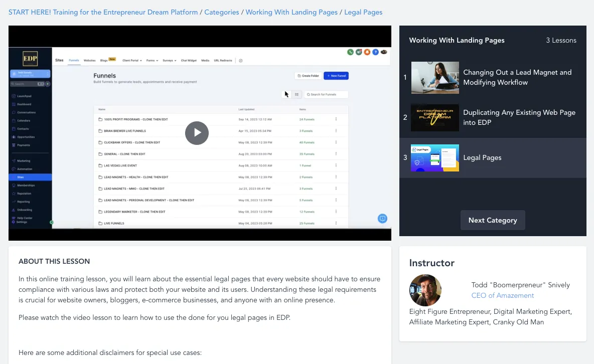Open thumbnail for Changing Out a Lead Magnet lesson
This screenshot has width=594, height=364.
pos(435,78)
